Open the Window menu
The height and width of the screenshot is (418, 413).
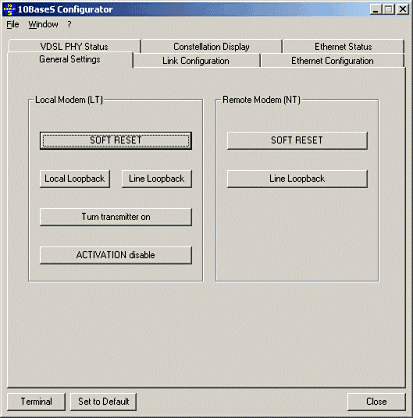43,24
